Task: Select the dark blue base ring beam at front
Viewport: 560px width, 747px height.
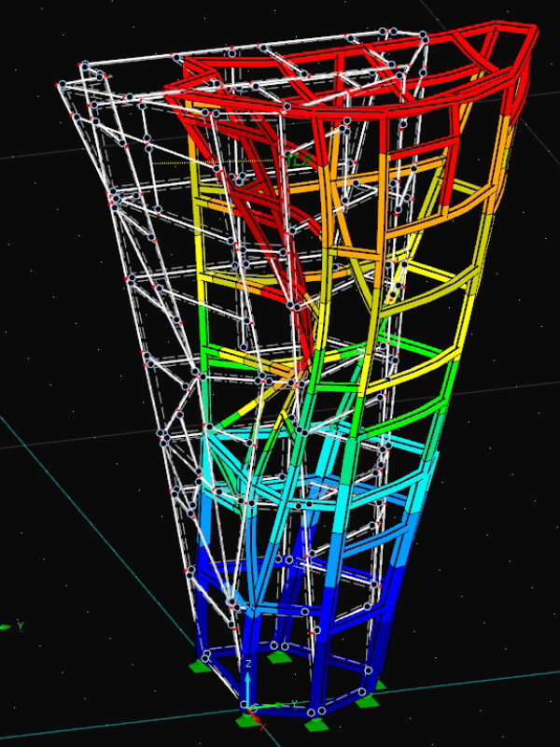Action: pos(280,712)
